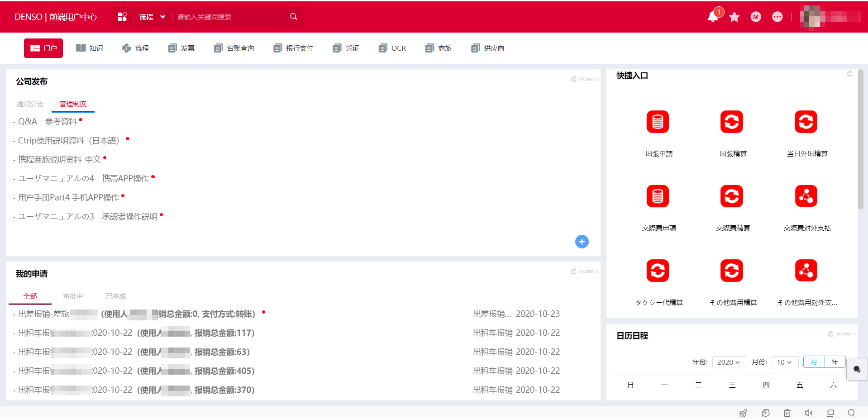Open Ctrip使用説明資料（日本語） document

tap(69, 141)
